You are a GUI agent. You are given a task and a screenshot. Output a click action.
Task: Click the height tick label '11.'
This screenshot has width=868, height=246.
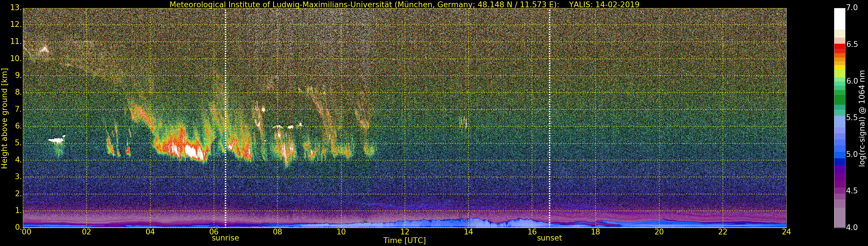16,42
